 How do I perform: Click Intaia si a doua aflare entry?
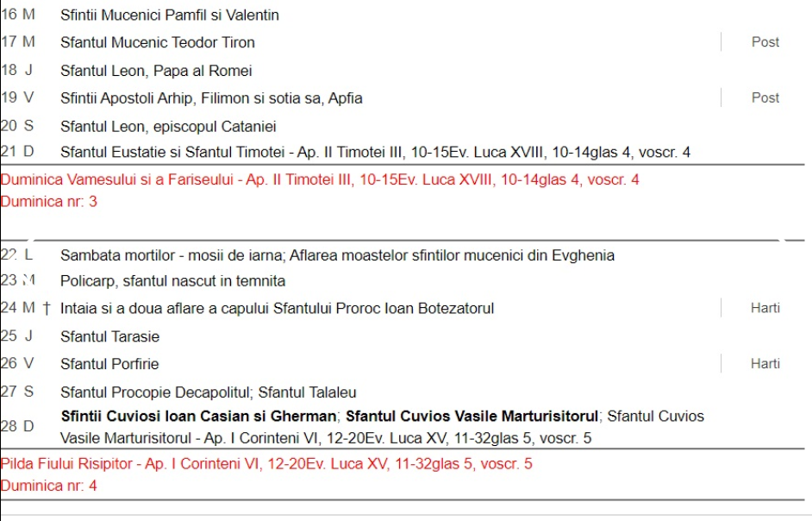click(x=277, y=308)
